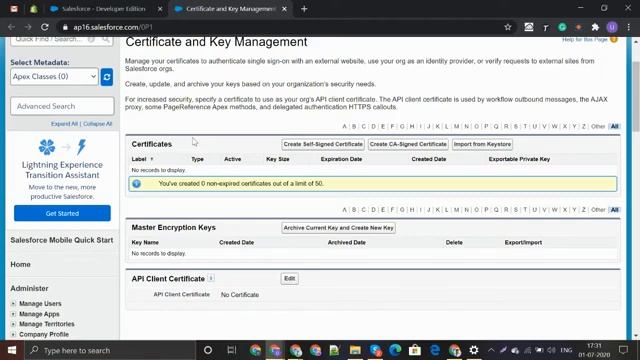The width and height of the screenshot is (640, 360).
Task: Click the address bar URL
Action: click(x=113, y=27)
